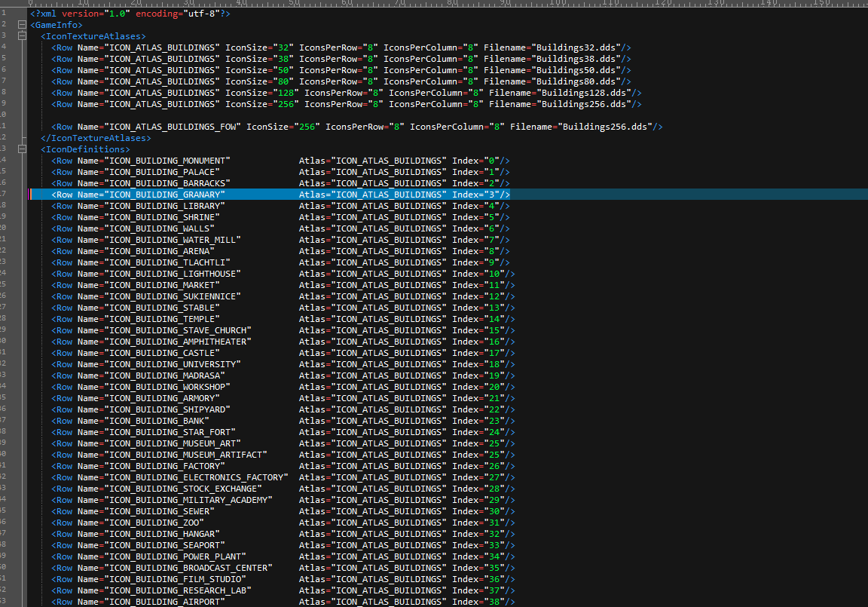This screenshot has height=607, width=868.
Task: Click ICON_BUILDING_ARMORY name
Action: tap(162, 398)
